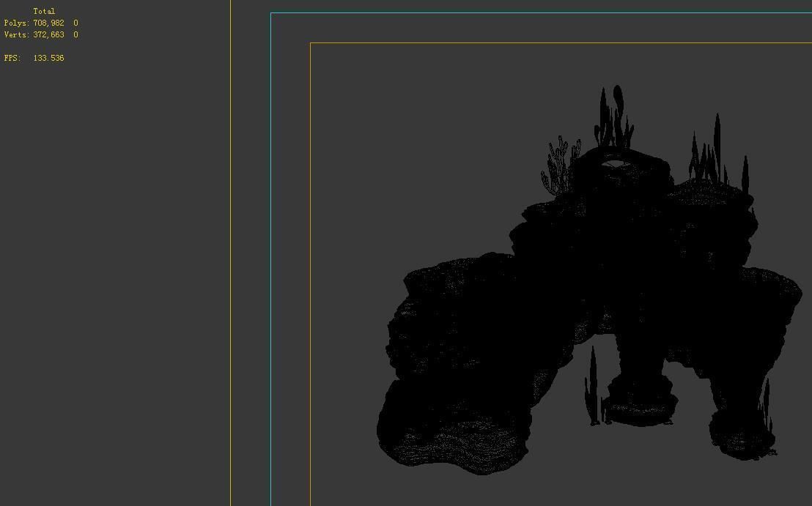Click the 'Polys:' label in viewport statistics
Screen dimensions: 812x506
coord(17,23)
